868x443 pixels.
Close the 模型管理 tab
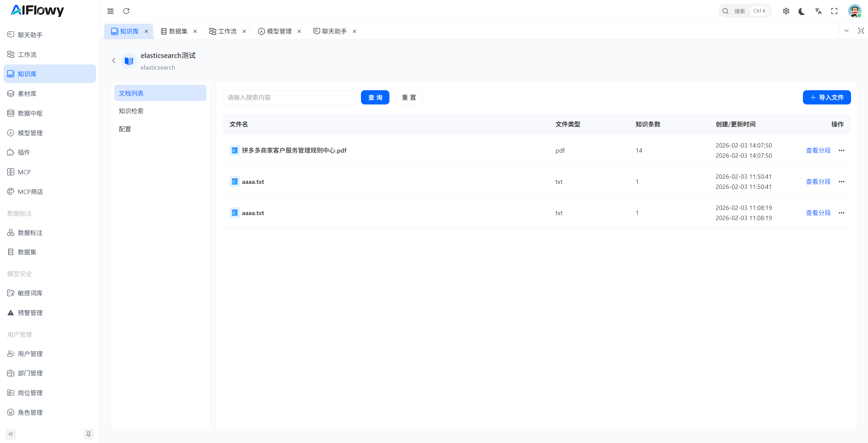tap(299, 31)
